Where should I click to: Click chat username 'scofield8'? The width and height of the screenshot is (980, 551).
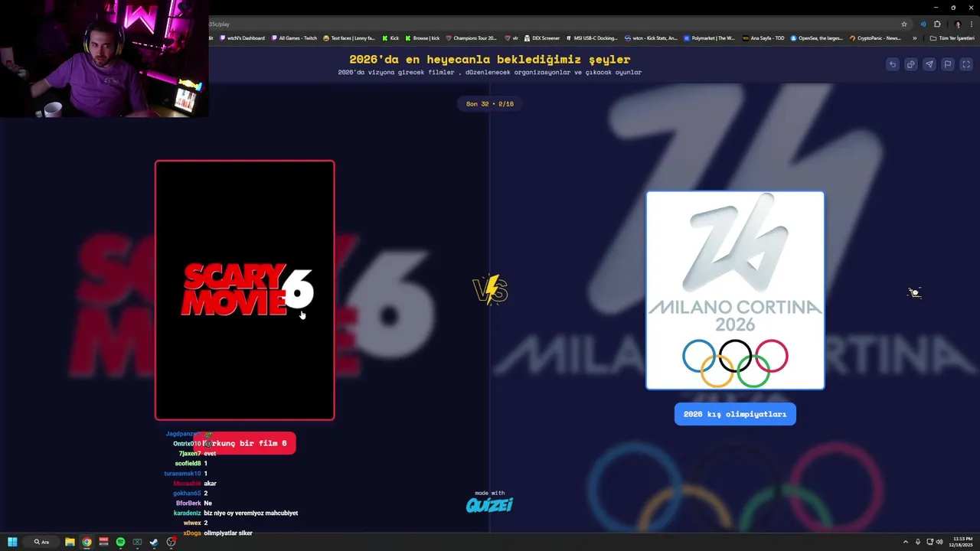(188, 463)
